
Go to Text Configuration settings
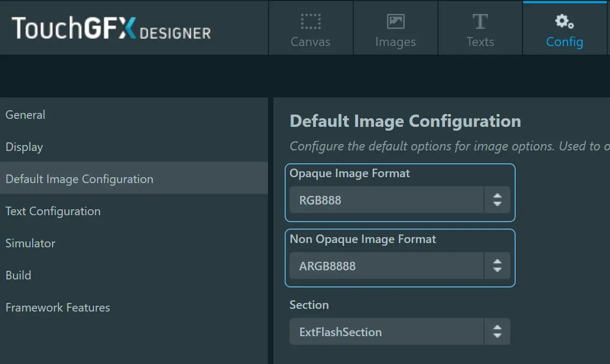click(134, 211)
